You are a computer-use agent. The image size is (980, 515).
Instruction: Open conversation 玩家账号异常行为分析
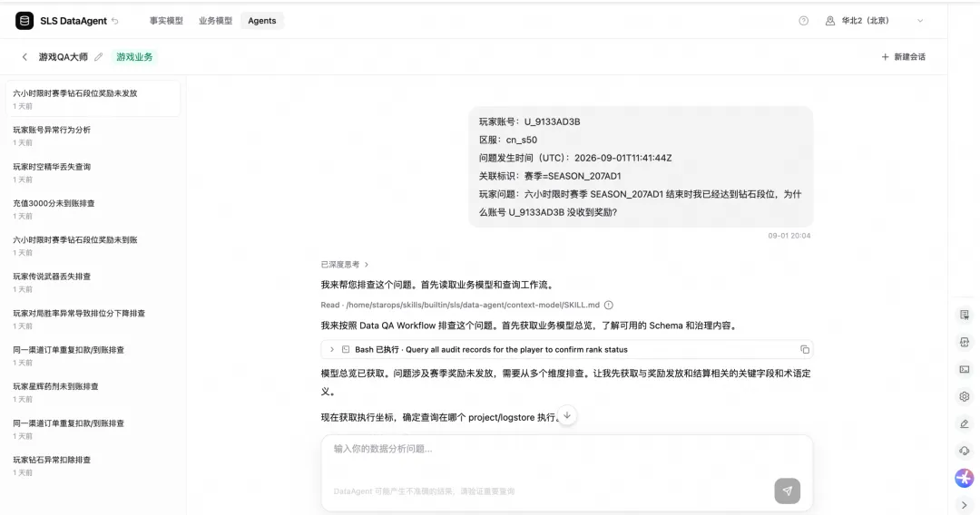[93, 135]
